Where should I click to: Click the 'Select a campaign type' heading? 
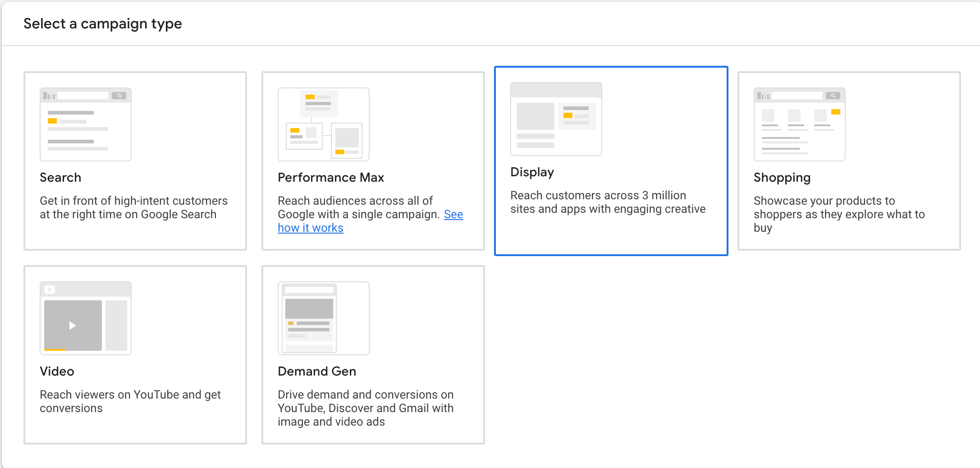tap(103, 23)
